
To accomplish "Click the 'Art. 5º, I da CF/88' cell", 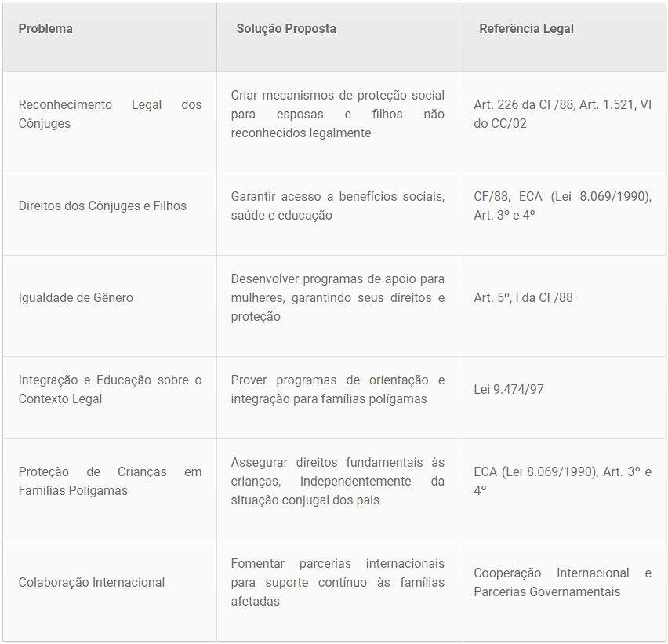I will pyautogui.click(x=523, y=298).
